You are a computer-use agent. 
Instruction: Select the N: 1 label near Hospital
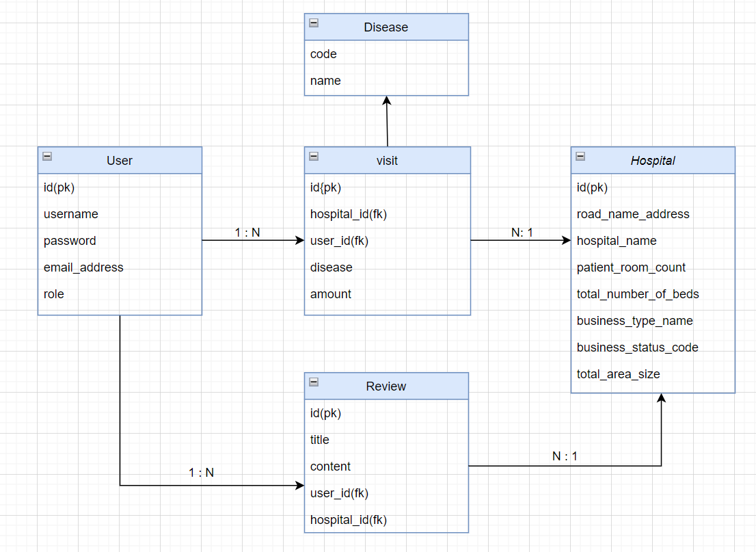(x=522, y=233)
